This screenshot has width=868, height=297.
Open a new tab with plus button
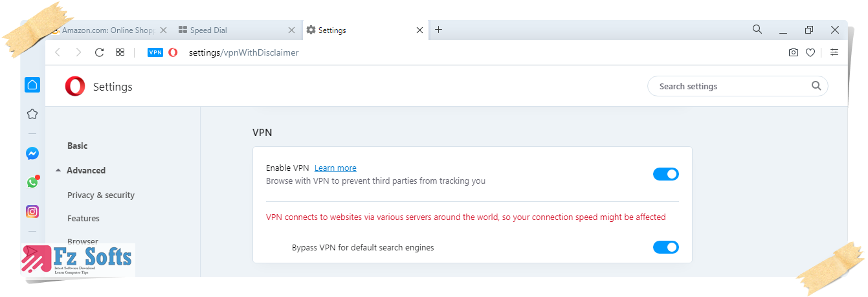coord(438,30)
